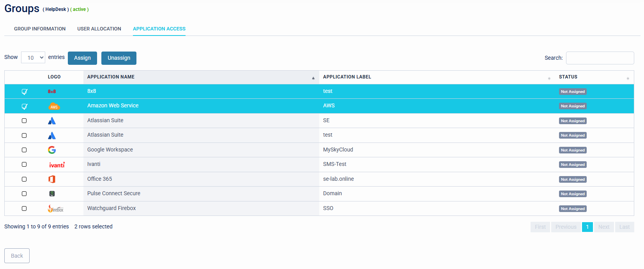
Task: Click the Not Assigned badge for Watchguard Firebox
Action: (x=573, y=209)
